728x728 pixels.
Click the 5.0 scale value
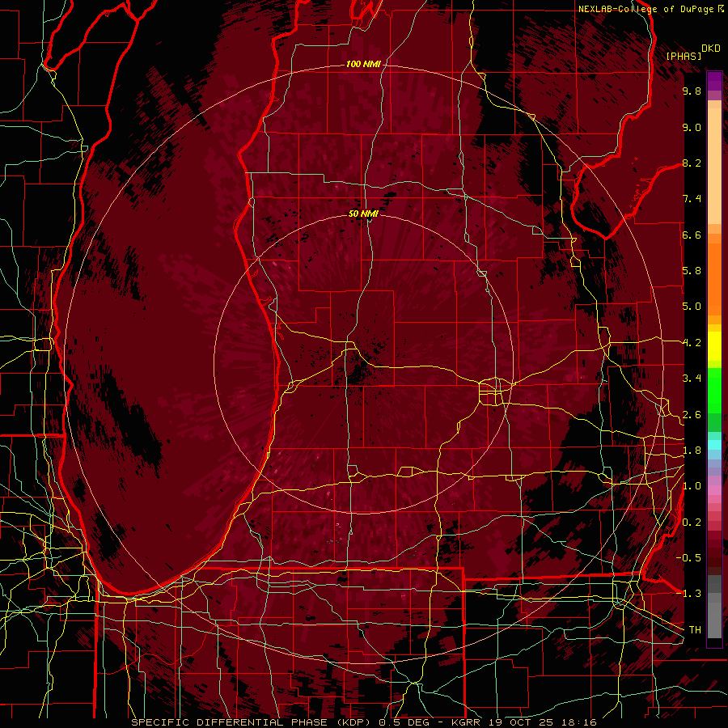[692, 307]
